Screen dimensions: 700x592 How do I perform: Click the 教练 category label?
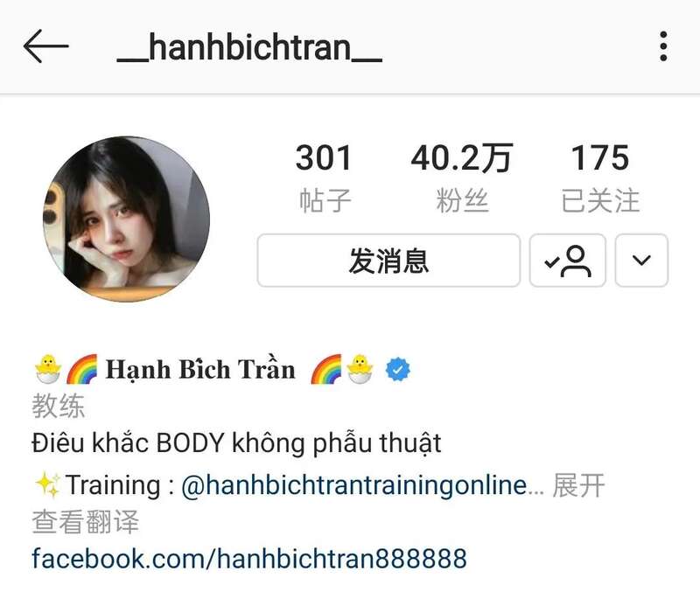click(58, 406)
